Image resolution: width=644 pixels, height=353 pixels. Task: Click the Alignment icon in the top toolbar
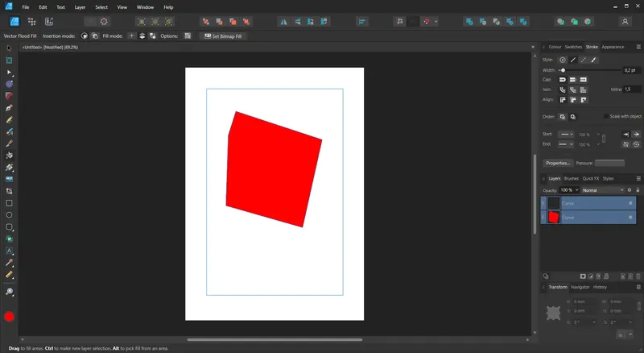(x=361, y=22)
